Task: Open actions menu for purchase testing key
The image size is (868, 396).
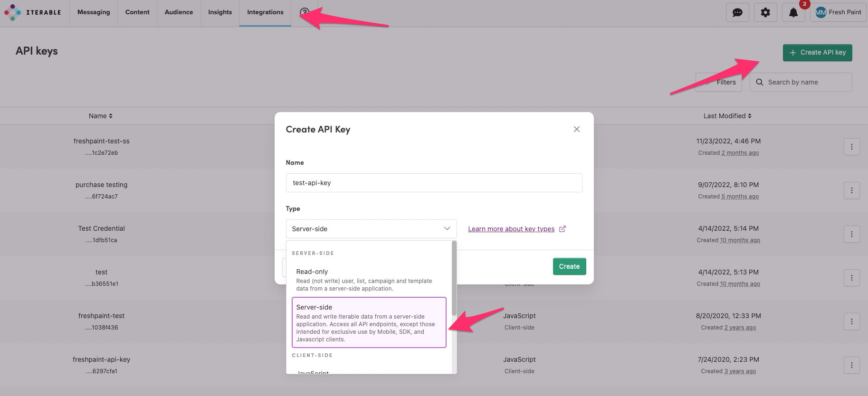Action: pos(851,190)
